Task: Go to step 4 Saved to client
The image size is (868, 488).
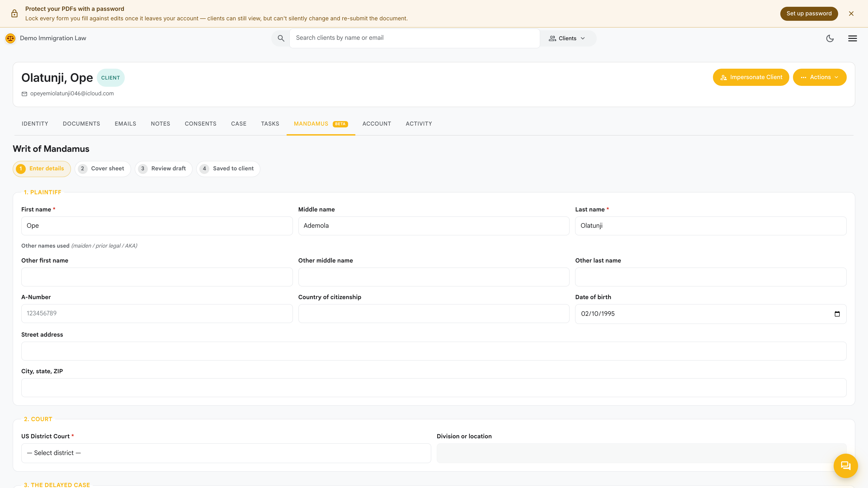Action: (x=228, y=169)
